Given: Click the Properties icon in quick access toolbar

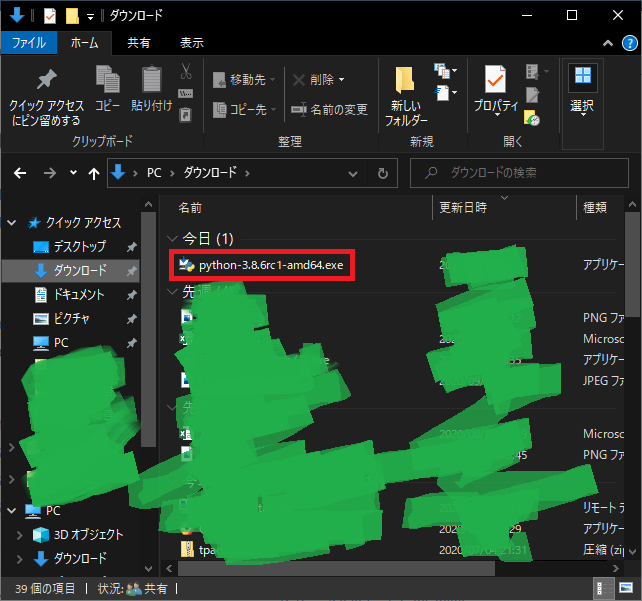Looking at the screenshot, I should 50,16.
